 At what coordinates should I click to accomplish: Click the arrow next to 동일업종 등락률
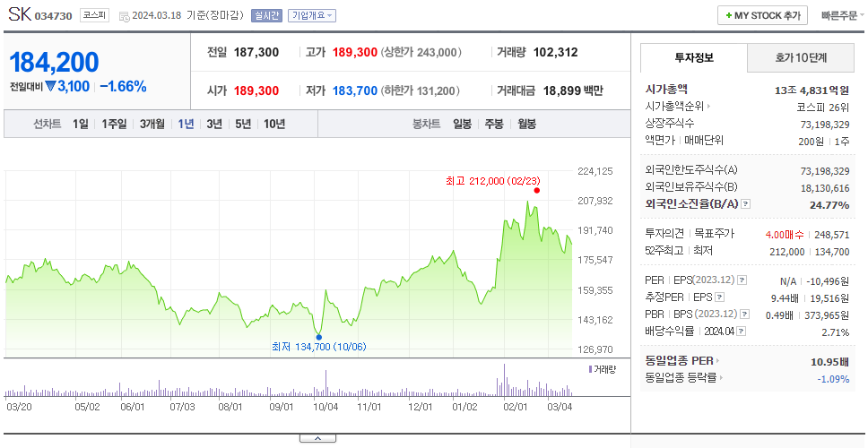[x=721, y=378]
